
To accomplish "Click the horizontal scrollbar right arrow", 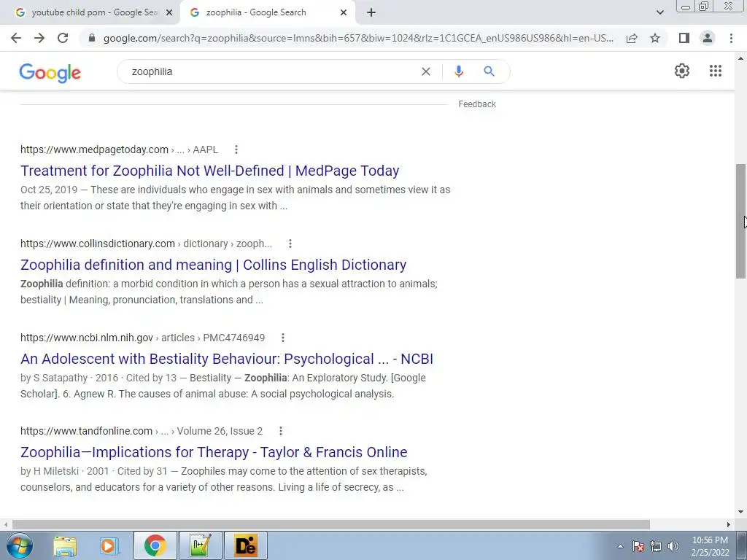I will 729,524.
